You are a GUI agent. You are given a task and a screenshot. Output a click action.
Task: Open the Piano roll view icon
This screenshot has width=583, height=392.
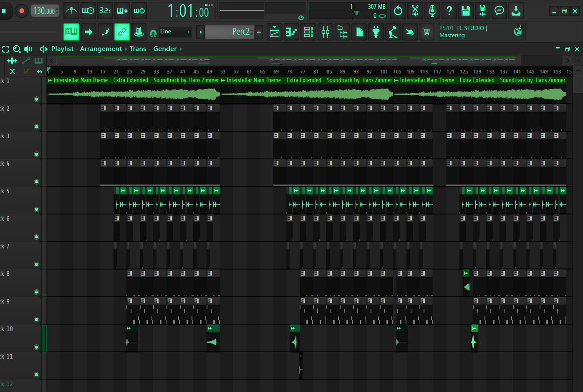pos(291,32)
